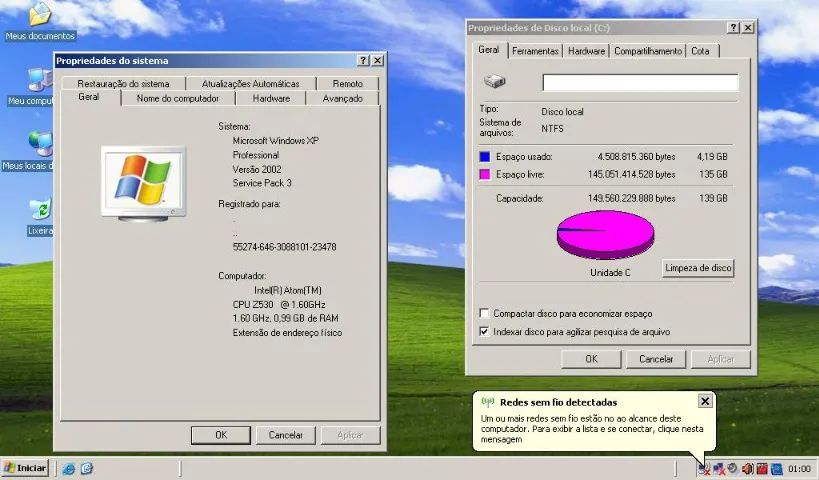Dismiss the wireless networks balloon

click(x=705, y=401)
